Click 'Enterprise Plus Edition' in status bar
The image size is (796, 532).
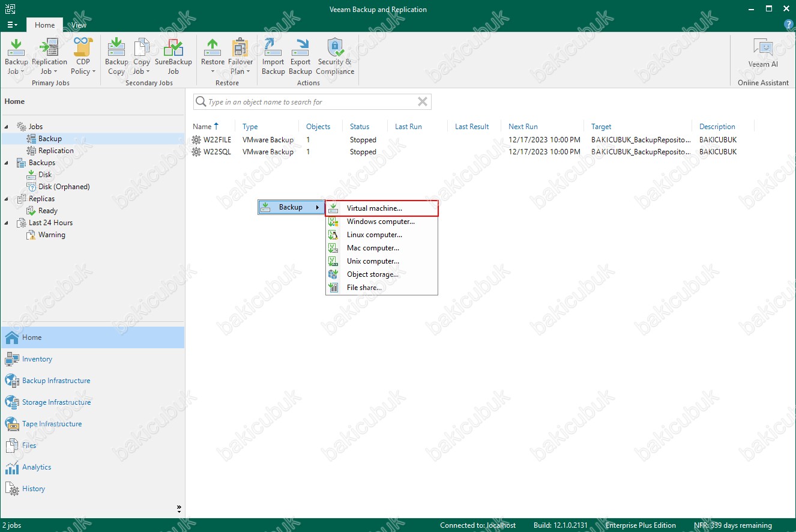(641, 525)
